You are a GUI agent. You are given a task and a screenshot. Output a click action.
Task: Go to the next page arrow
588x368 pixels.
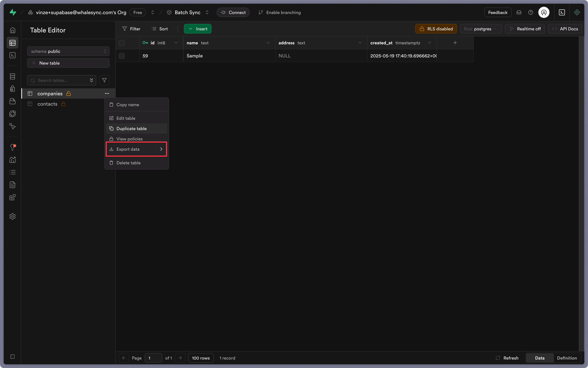point(180,358)
